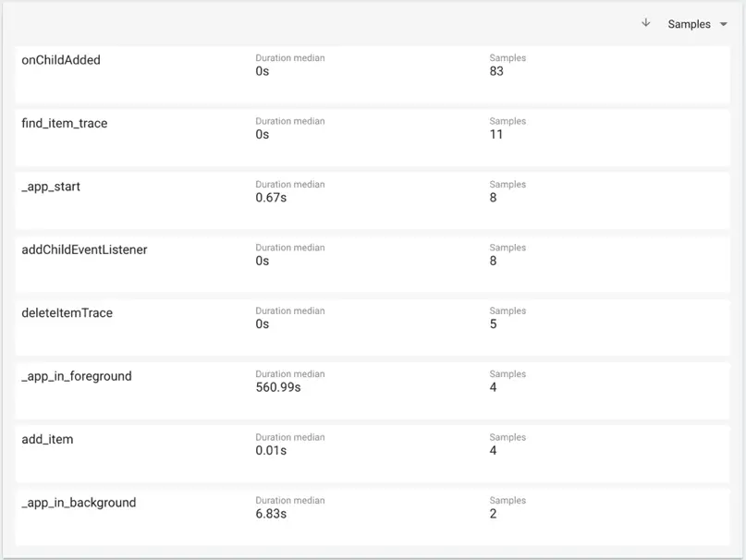Click the Samples count 5 for deleteItemTrace
The width and height of the screenshot is (746, 560).
(494, 324)
